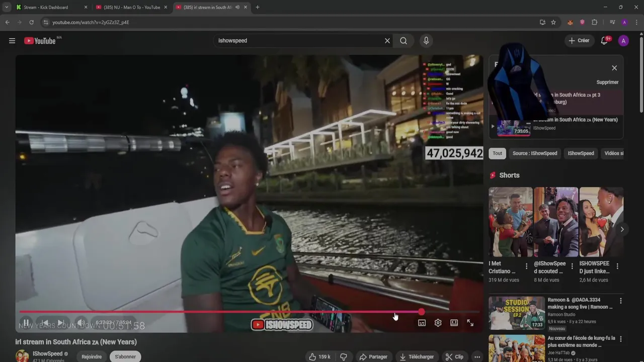This screenshot has height=362, width=644.
Task: Open the red shield uBlock extension
Action: tap(582, 22)
